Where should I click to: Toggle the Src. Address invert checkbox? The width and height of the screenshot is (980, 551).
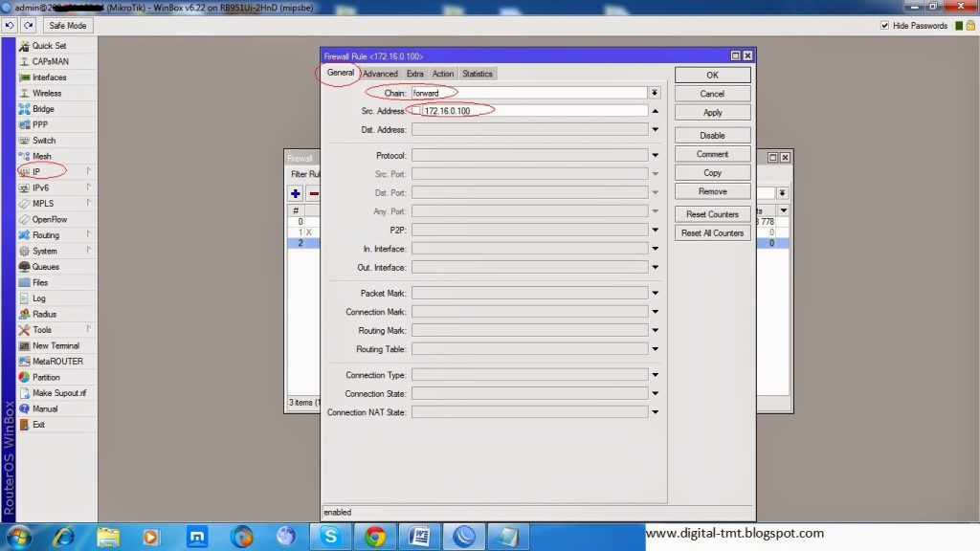[x=416, y=111]
